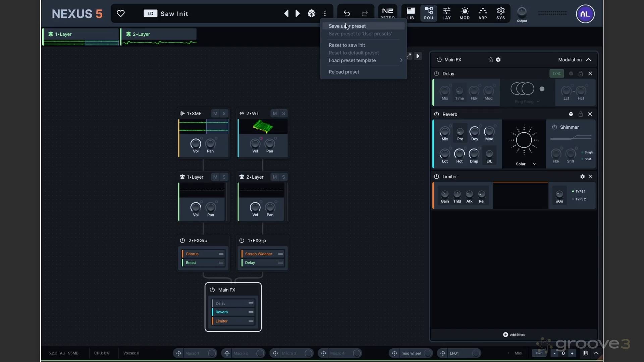
Task: Open the Ping Pong delay mode dropdown
Action: coord(527,102)
